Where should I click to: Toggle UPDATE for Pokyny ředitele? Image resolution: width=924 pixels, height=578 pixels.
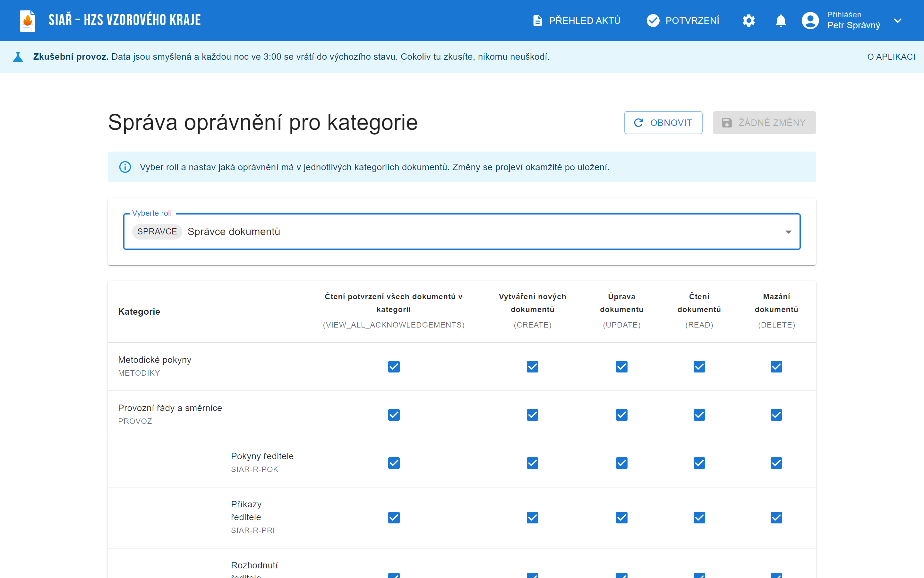621,463
